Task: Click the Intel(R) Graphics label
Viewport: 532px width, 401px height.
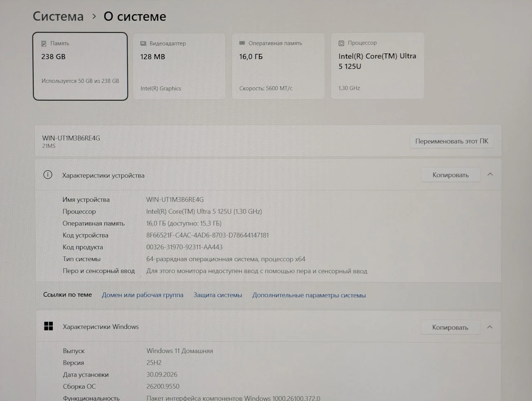Action: click(x=160, y=88)
